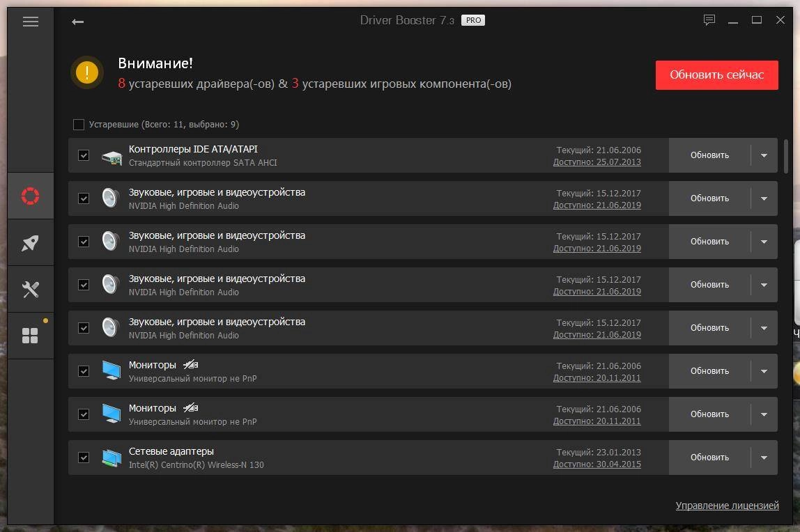The height and width of the screenshot is (532, 800).
Task: Click Обновить for the upper Мониторы row
Action: click(709, 371)
